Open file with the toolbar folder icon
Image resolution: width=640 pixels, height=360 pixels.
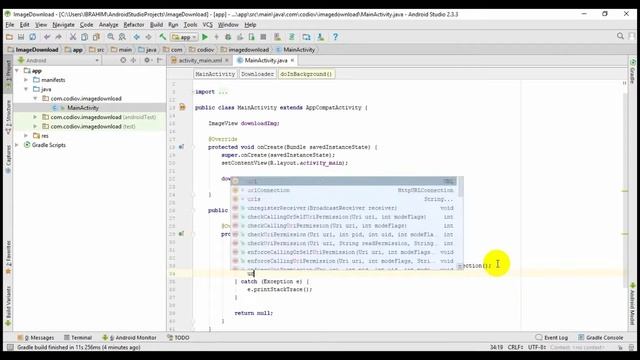(9, 37)
